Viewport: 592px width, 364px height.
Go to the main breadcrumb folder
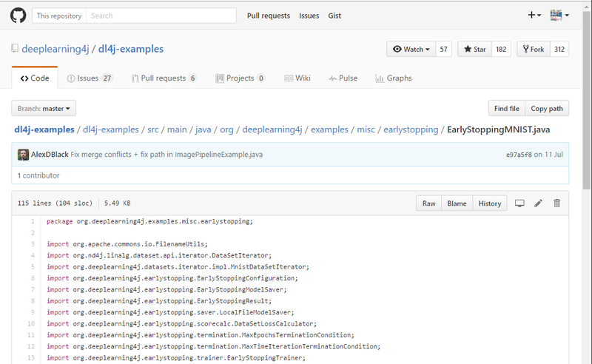point(177,129)
